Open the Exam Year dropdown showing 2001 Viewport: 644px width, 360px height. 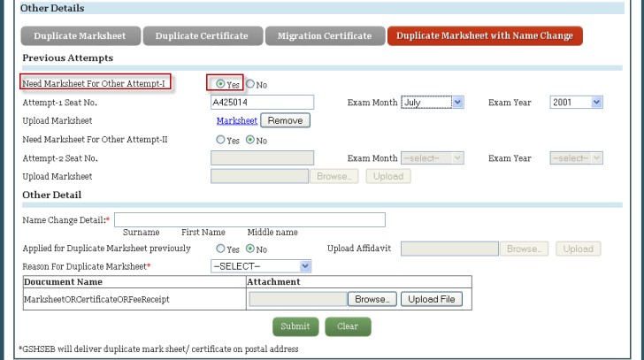tap(576, 103)
